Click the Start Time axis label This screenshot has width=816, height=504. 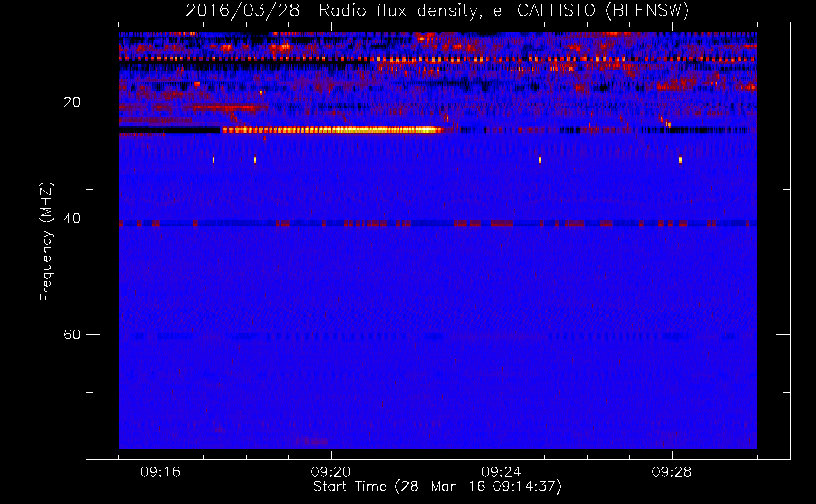(437, 487)
